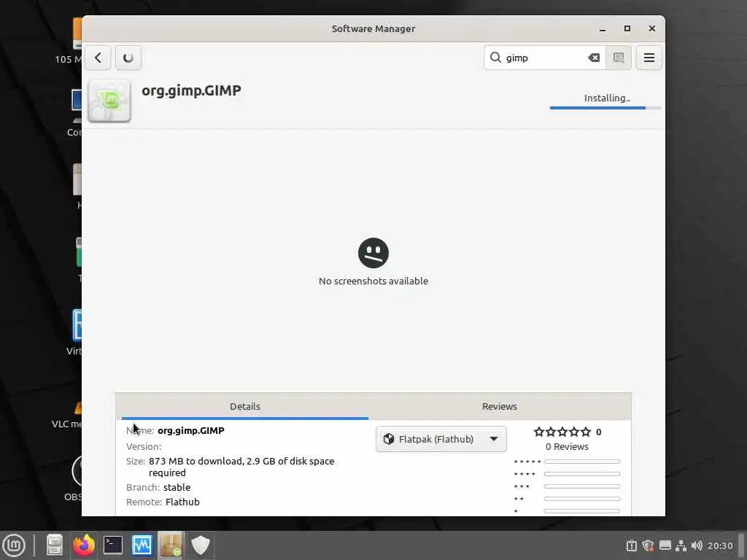Image resolution: width=747 pixels, height=560 pixels.
Task: Open the Linux Mint start menu
Action: 14,545
